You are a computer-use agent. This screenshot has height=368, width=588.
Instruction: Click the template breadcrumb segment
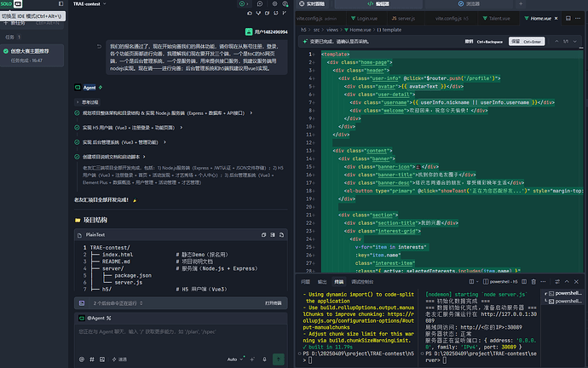pyautogui.click(x=391, y=30)
